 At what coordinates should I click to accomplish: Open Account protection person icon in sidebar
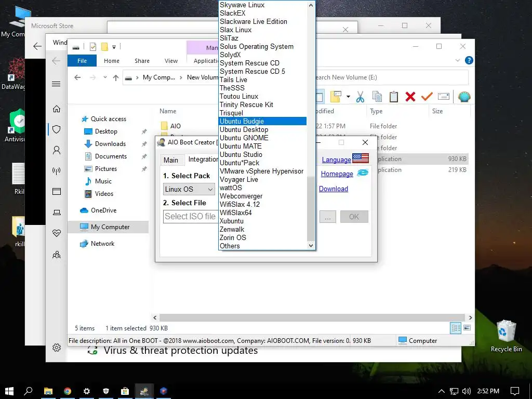57,150
